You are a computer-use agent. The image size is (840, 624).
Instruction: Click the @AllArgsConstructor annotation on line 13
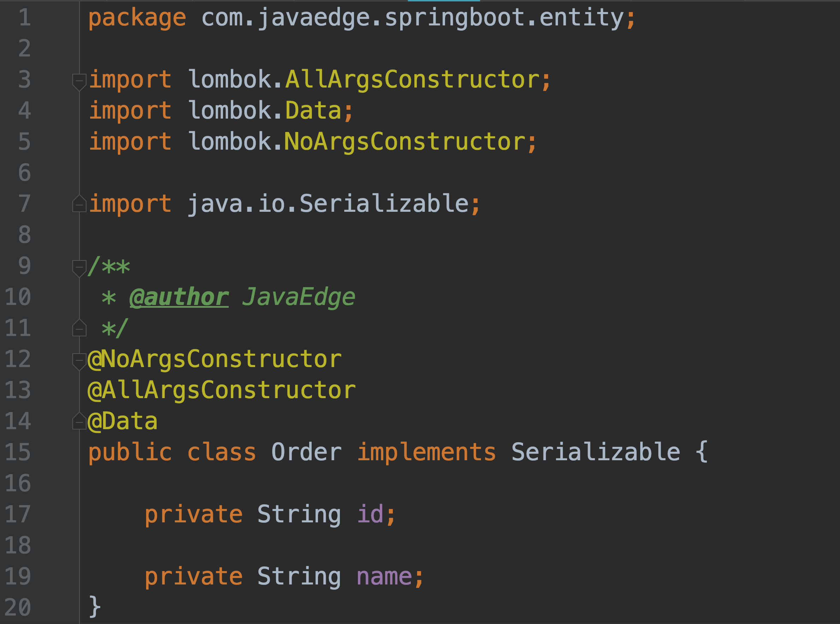click(222, 390)
